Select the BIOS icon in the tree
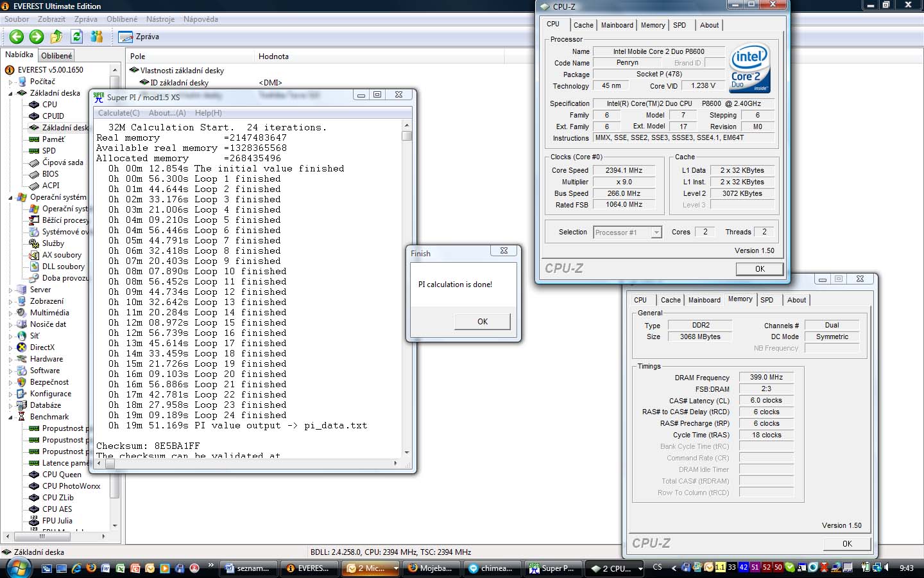The width and height of the screenshot is (924, 578). [x=35, y=174]
